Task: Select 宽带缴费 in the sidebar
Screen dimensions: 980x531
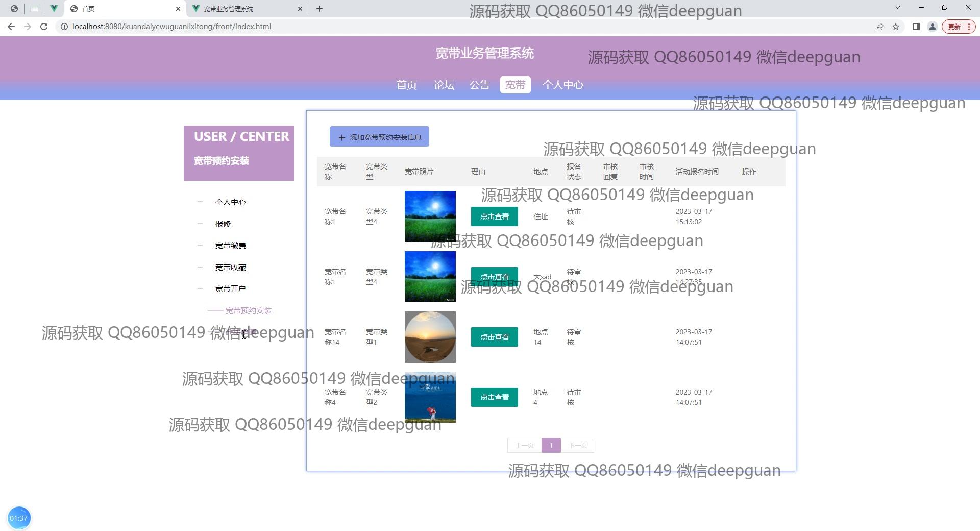Action: tap(230, 246)
